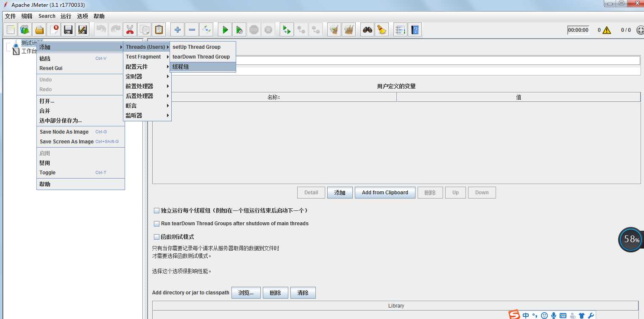Click the 添加 button below the variables table
The height and width of the screenshot is (319, 644).
[340, 193]
